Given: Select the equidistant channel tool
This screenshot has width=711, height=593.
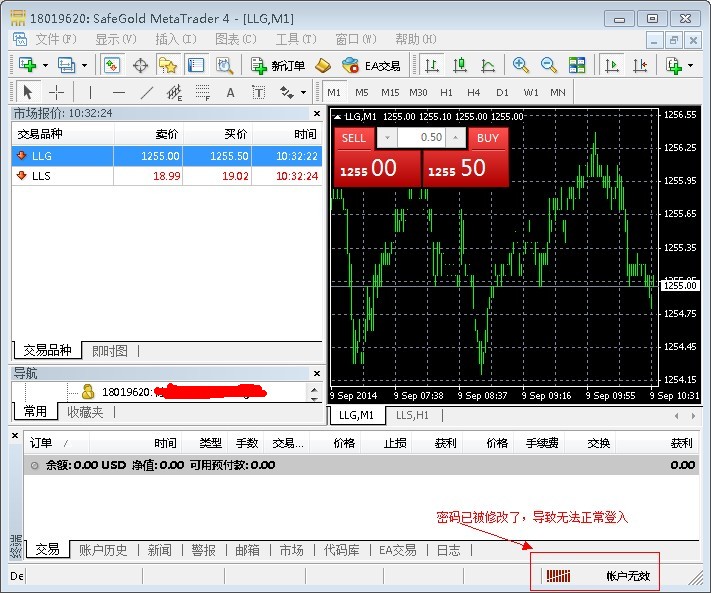Looking at the screenshot, I should point(174,92).
